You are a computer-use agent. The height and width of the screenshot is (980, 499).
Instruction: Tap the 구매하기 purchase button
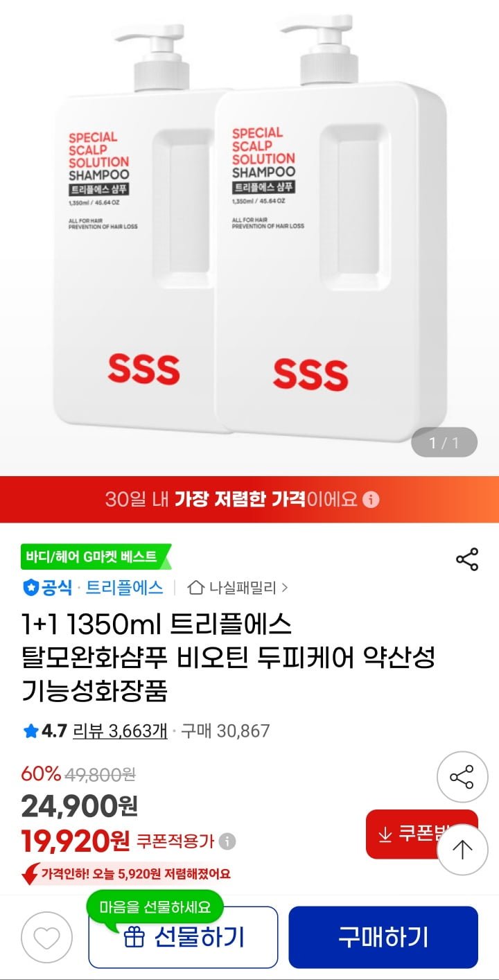tap(383, 937)
